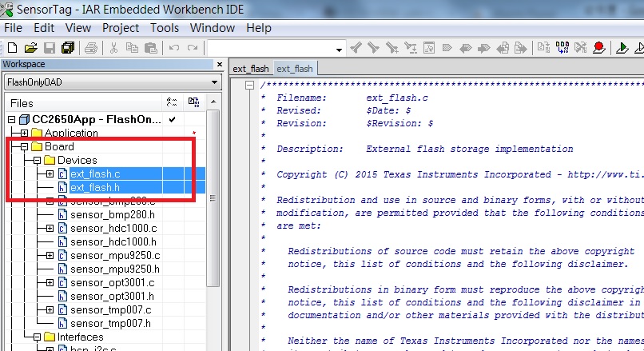Image resolution: width=644 pixels, height=351 pixels.
Task: Redo the edit with toolbar arrow icon
Action: pyautogui.click(x=193, y=48)
